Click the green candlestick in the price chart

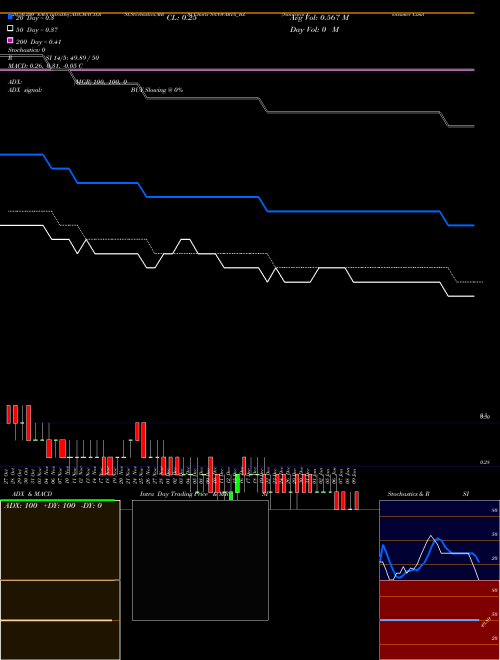tap(237, 483)
